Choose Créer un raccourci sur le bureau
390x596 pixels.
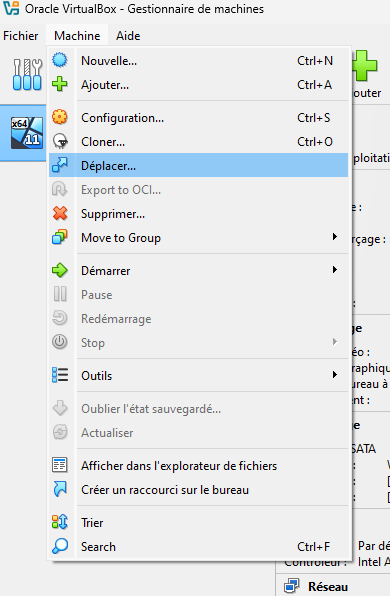click(198, 490)
